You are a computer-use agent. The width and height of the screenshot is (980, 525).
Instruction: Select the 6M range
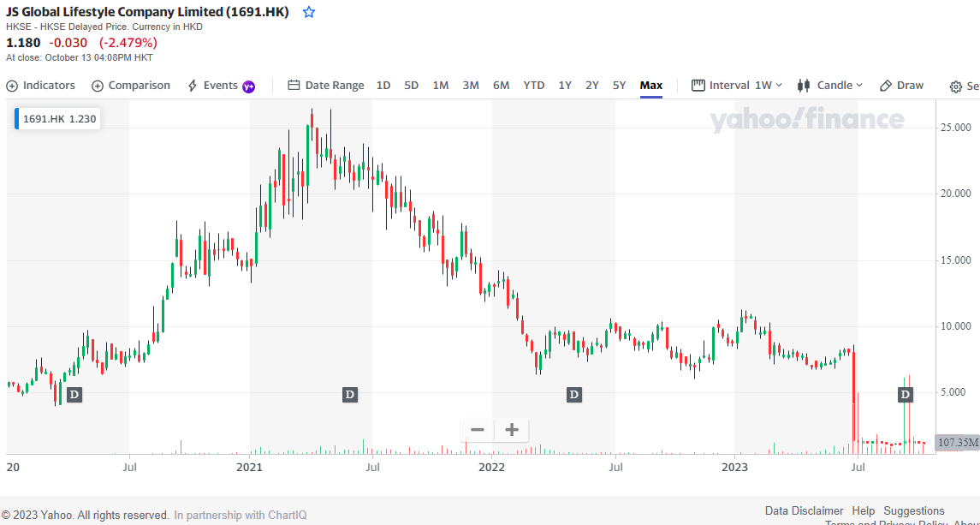[x=501, y=86]
